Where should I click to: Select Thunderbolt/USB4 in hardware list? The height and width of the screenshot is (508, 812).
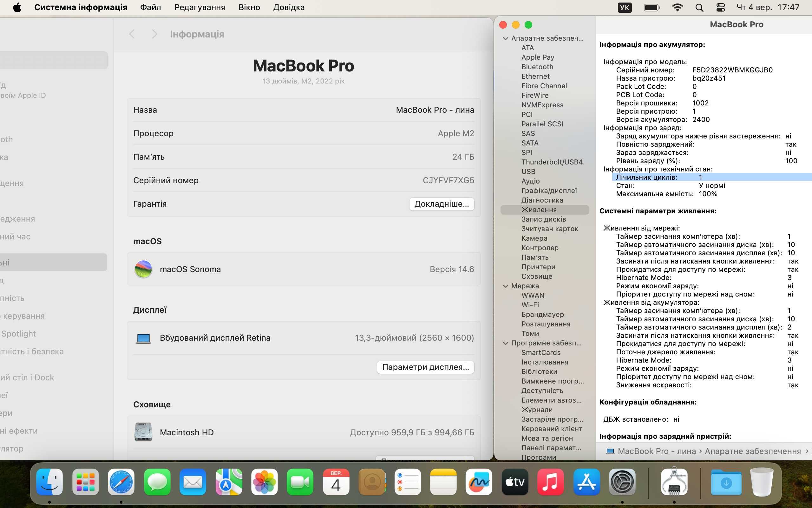[552, 162]
